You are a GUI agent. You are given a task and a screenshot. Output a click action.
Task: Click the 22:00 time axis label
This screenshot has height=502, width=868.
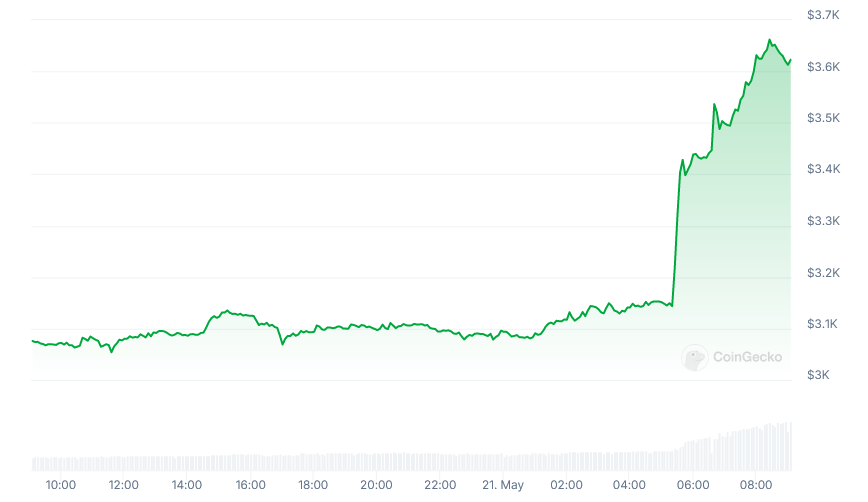439,486
